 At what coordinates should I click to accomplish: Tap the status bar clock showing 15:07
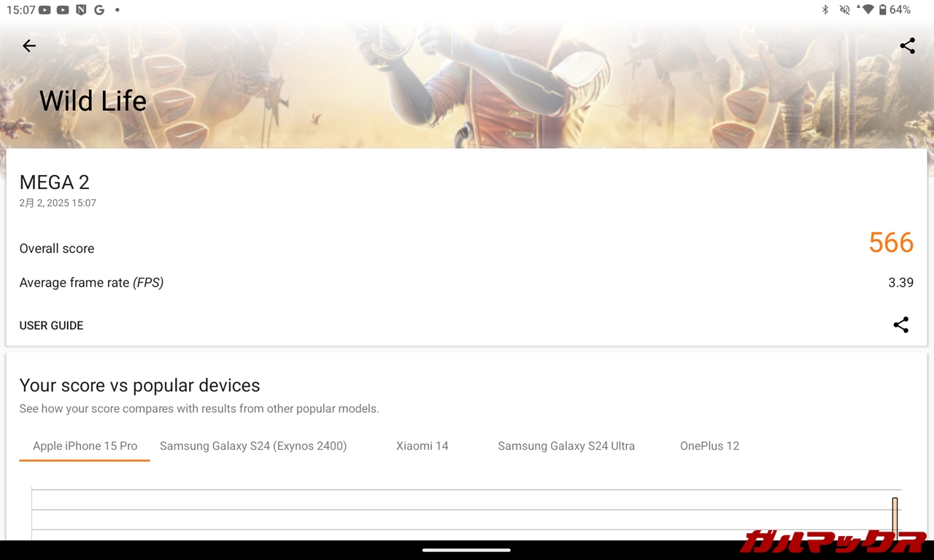coord(20,10)
